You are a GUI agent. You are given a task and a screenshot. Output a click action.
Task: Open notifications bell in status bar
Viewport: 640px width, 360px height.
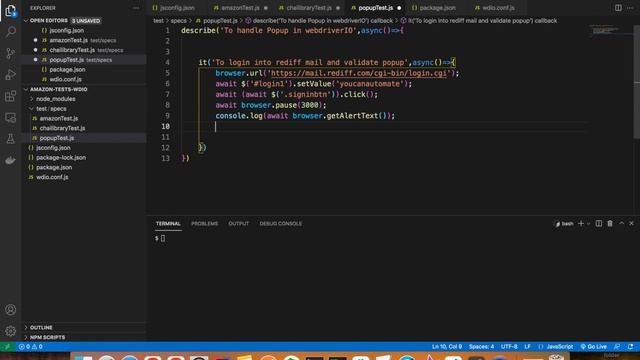pyautogui.click(x=631, y=347)
